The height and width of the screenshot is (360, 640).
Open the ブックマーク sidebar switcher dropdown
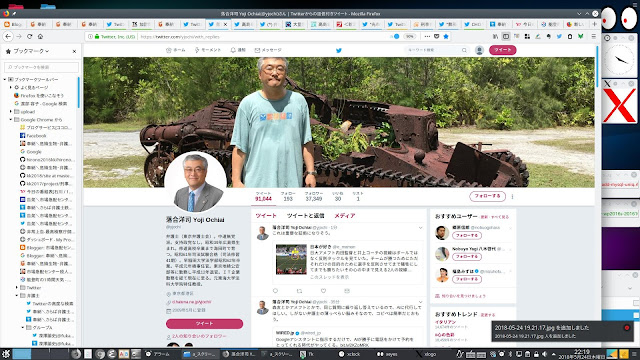coord(27,51)
